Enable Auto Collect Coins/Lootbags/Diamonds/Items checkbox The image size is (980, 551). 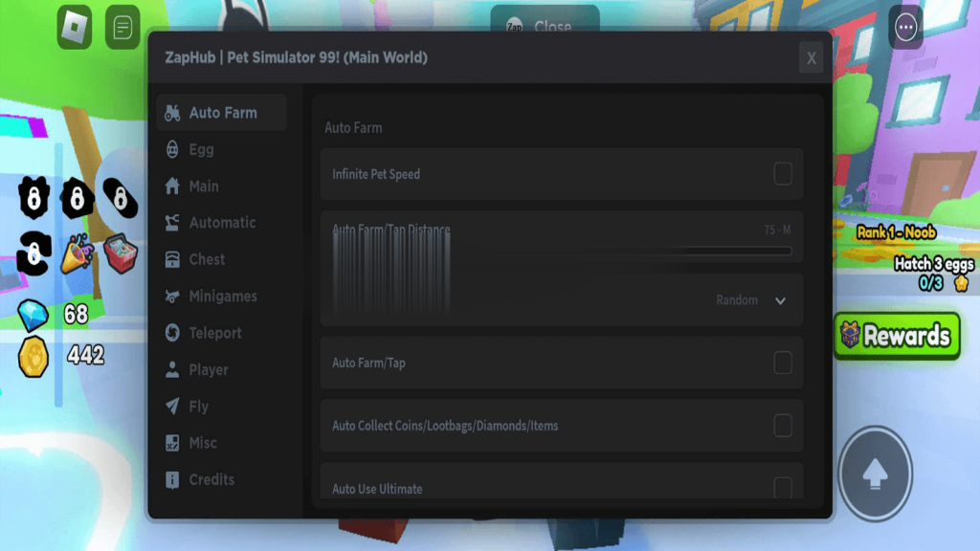[x=782, y=426]
